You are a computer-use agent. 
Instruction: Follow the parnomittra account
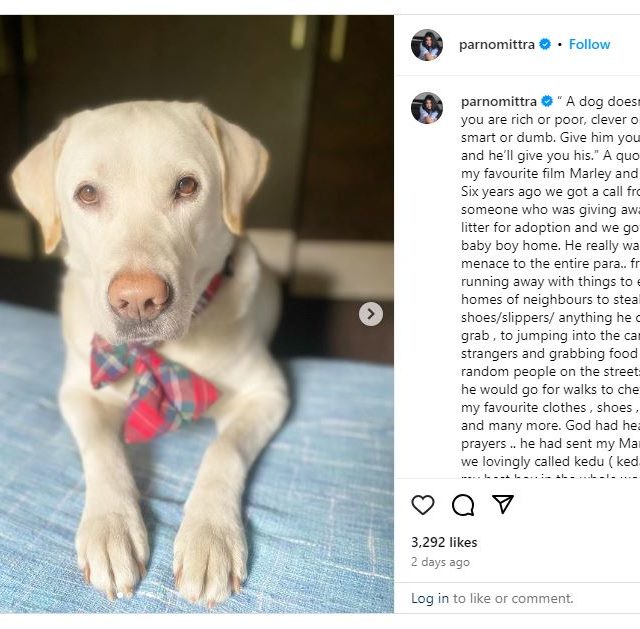[x=589, y=44]
